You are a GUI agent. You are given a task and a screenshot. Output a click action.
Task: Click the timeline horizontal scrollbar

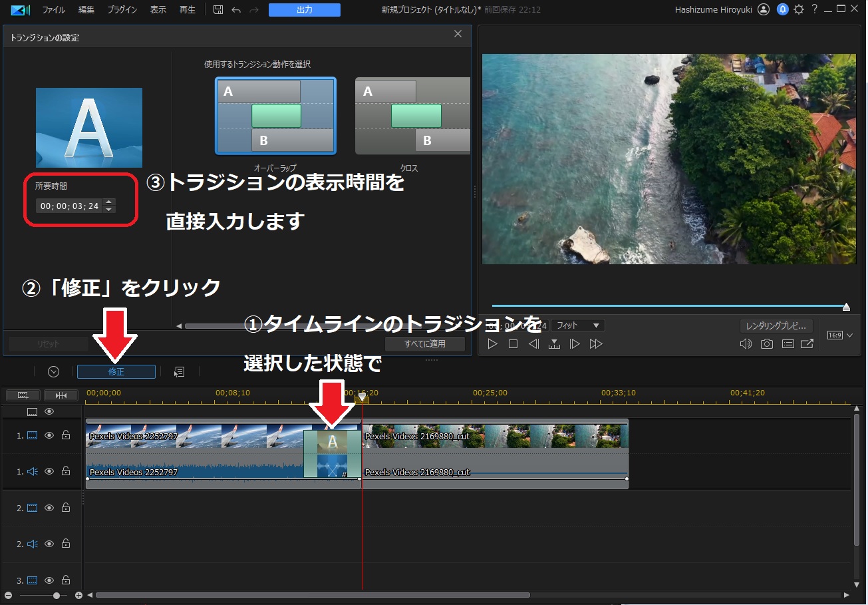[313, 595]
